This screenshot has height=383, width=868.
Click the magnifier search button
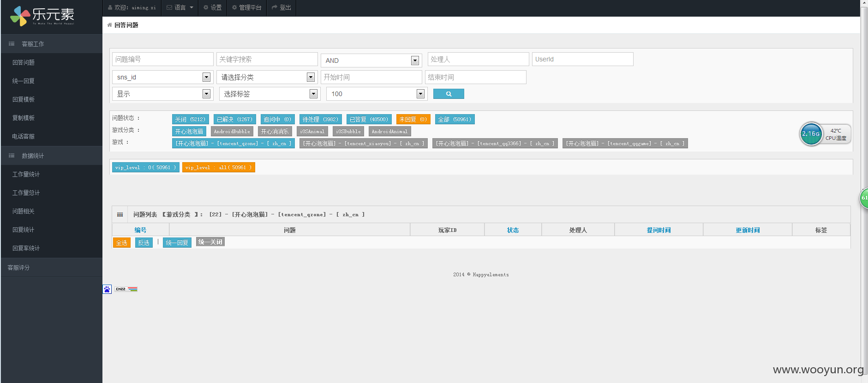point(449,94)
